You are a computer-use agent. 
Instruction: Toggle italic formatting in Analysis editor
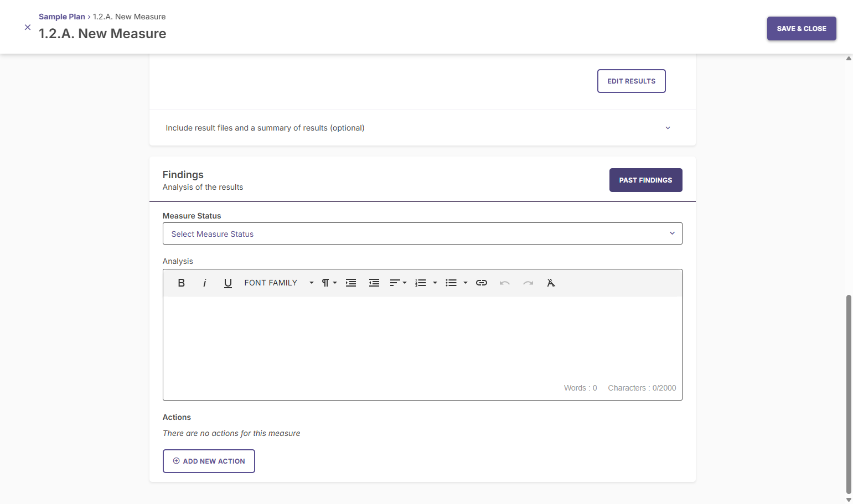click(204, 283)
